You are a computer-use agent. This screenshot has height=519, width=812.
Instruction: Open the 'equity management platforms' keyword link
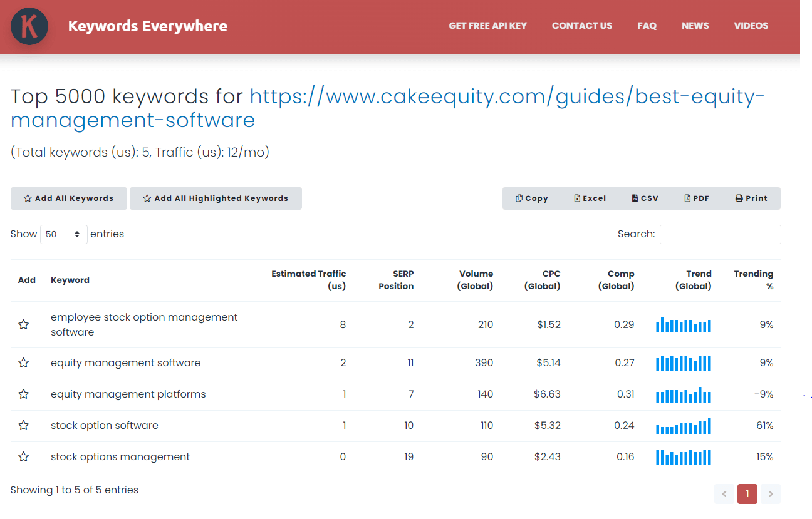[x=128, y=394]
